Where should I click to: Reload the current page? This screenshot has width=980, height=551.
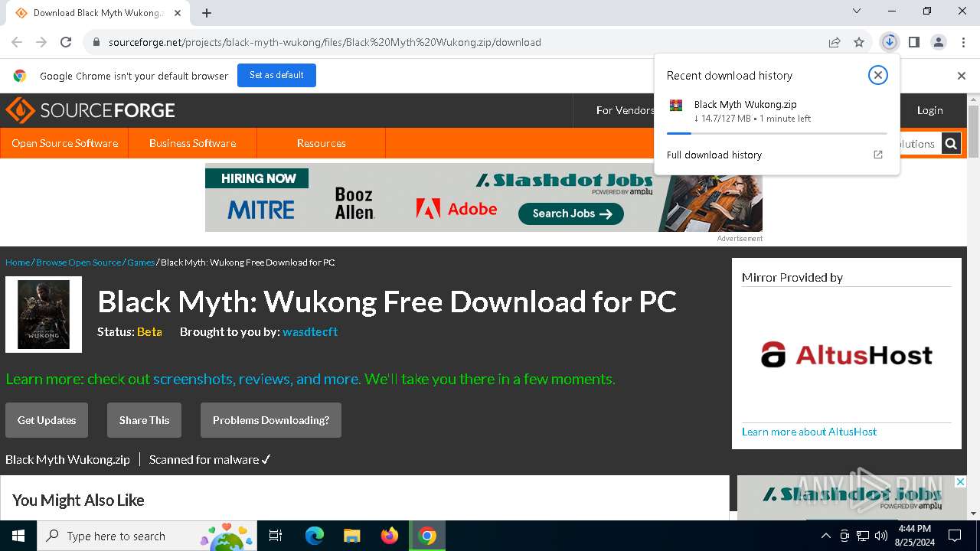click(x=66, y=42)
